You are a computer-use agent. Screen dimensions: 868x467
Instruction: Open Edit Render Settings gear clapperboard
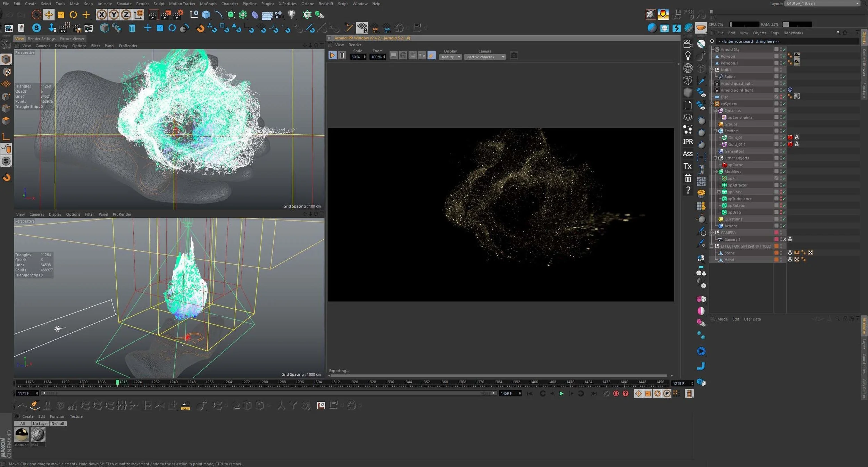tap(178, 15)
